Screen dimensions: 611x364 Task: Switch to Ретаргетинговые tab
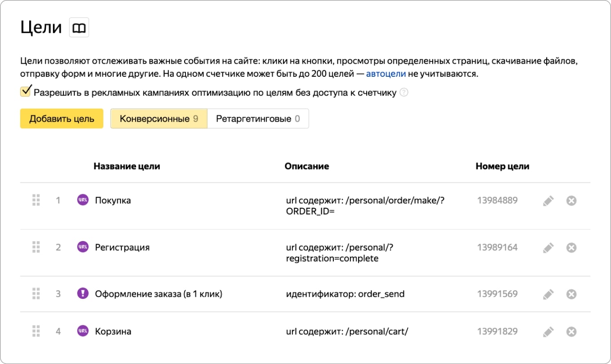tap(258, 119)
